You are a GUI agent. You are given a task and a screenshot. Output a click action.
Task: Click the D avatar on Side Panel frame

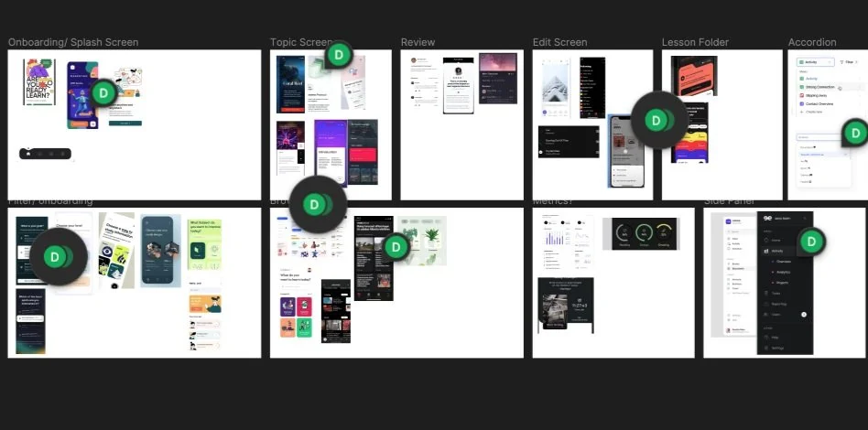(x=811, y=242)
